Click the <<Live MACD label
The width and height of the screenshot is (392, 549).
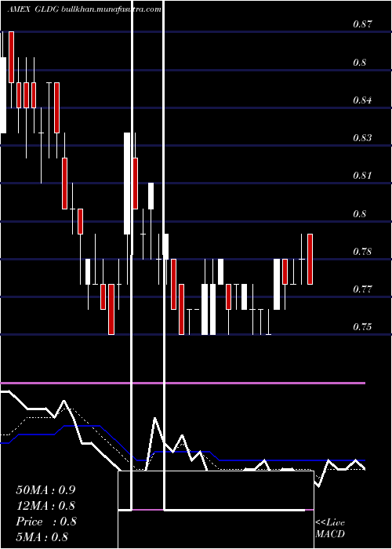[330, 529]
